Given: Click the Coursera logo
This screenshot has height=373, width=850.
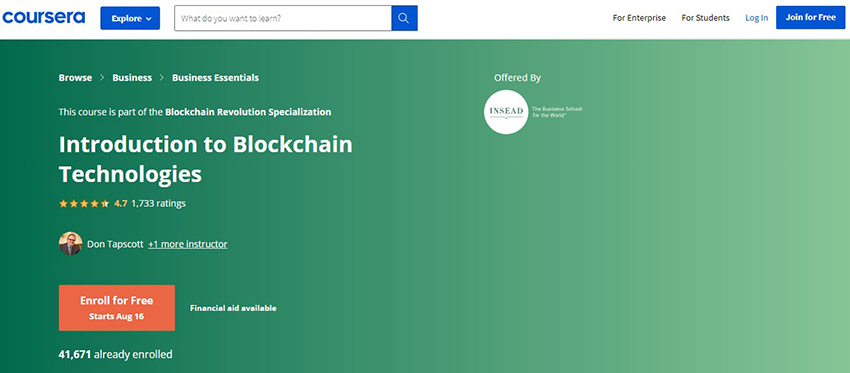Looking at the screenshot, I should 44,18.
